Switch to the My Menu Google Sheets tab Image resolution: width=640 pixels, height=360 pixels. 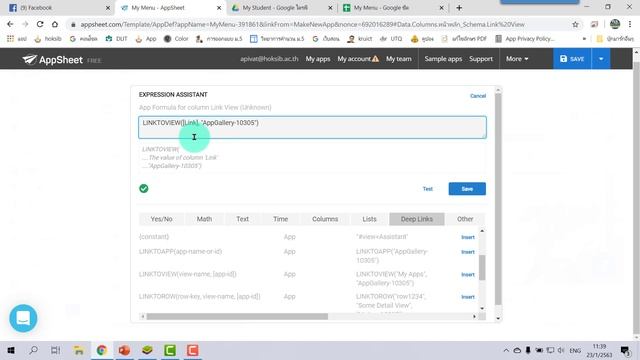click(393, 8)
